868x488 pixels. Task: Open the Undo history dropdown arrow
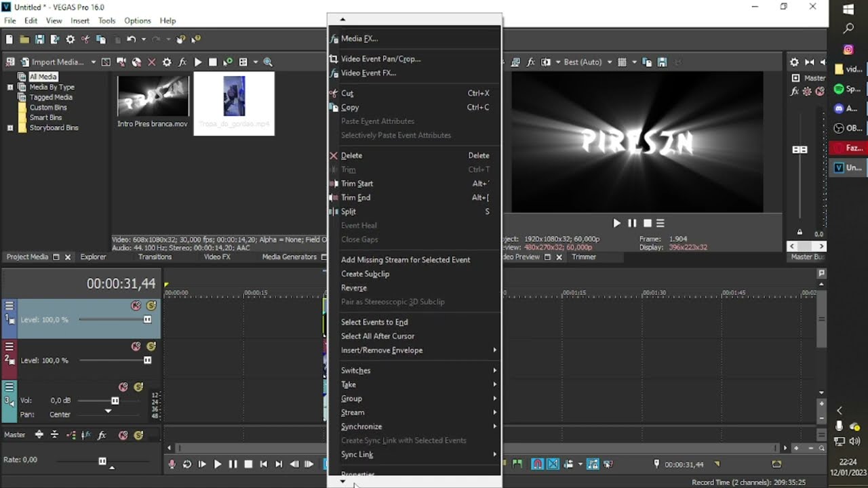click(143, 39)
